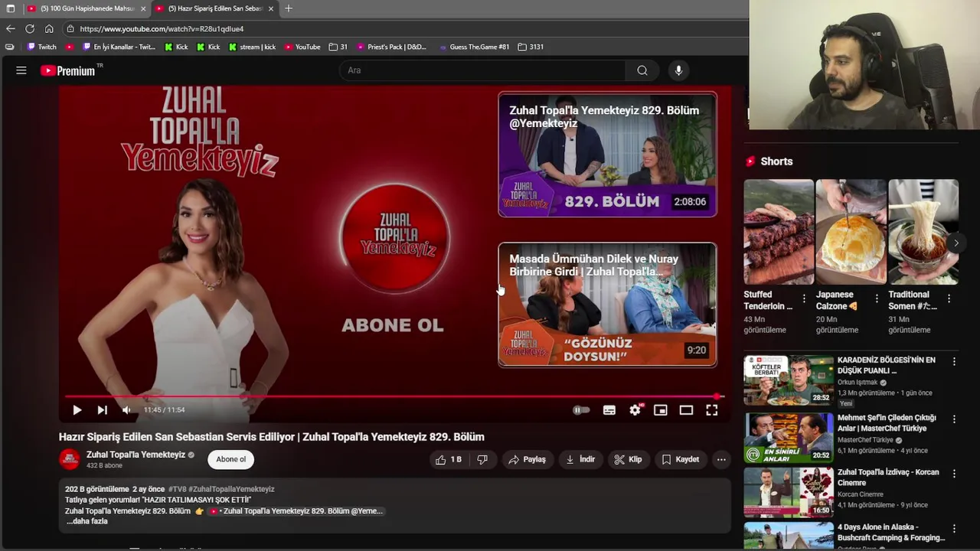Download video with İndir button
This screenshot has width=980, height=551.
point(580,459)
